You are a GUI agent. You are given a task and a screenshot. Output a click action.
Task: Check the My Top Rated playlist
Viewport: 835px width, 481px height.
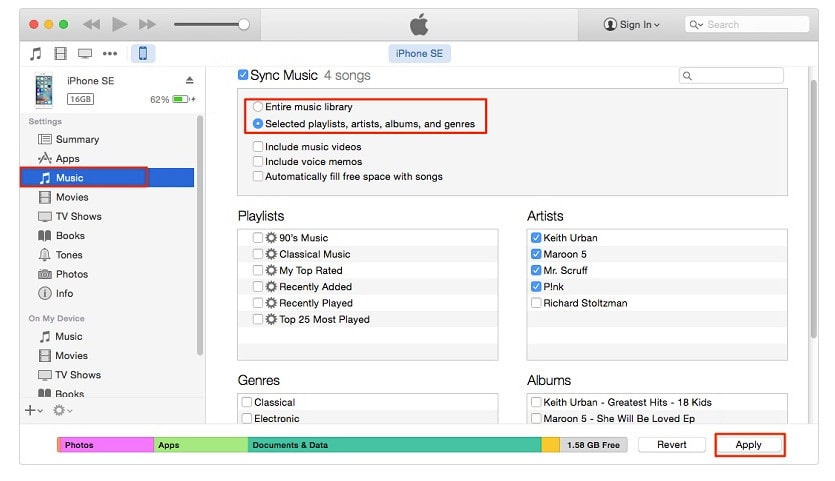(x=258, y=270)
